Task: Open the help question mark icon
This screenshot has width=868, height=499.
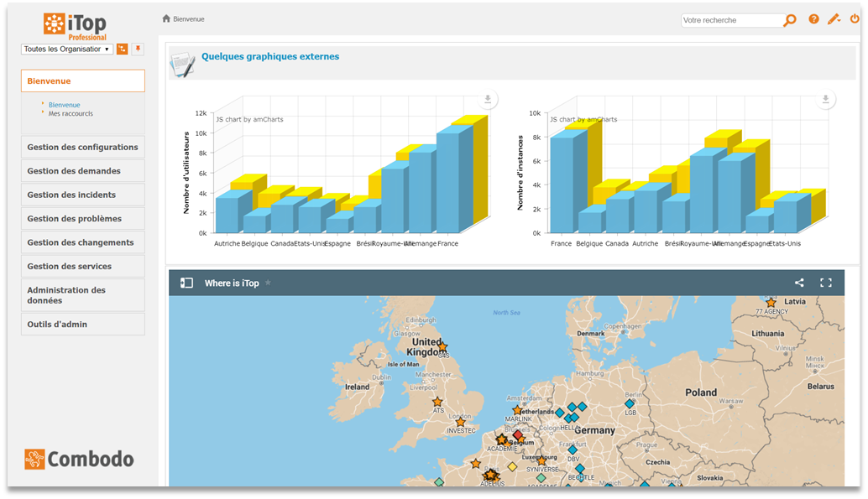Action: click(813, 19)
